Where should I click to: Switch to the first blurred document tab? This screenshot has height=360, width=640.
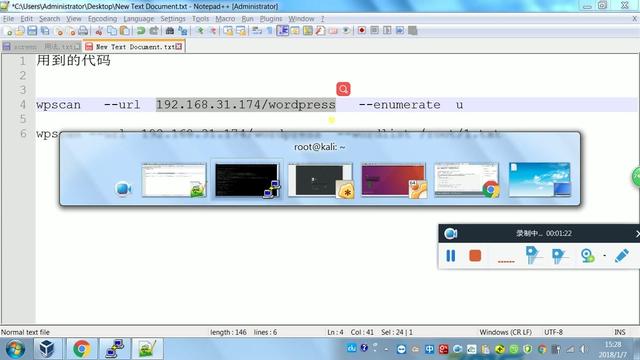[41, 47]
